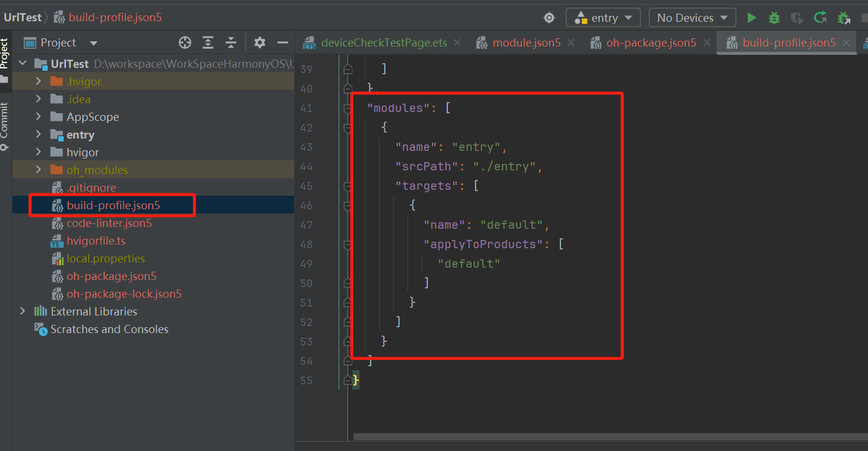Select the oh_modules folder row
Image resolution: width=868 pixels, height=451 pixels.
point(153,170)
